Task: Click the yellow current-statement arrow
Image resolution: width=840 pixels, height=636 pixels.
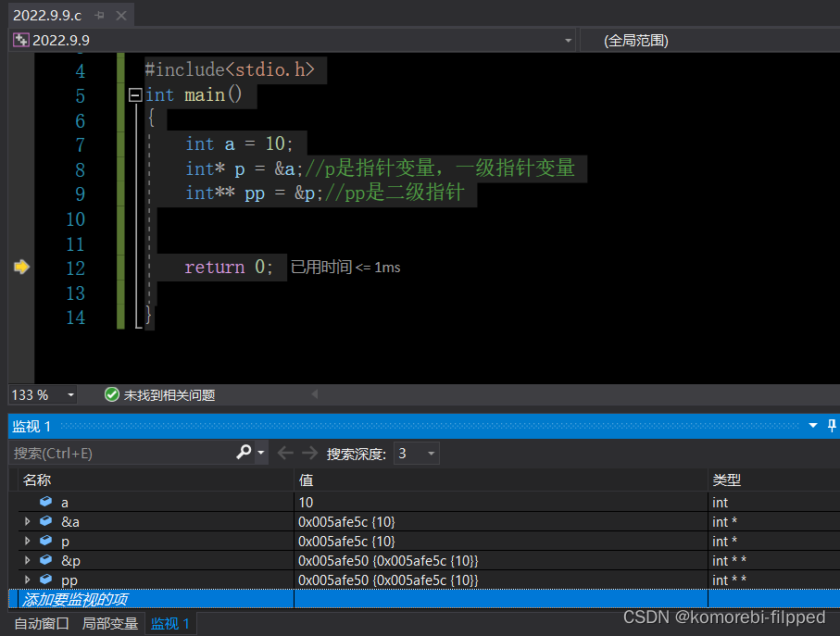Action: pyautogui.click(x=21, y=267)
